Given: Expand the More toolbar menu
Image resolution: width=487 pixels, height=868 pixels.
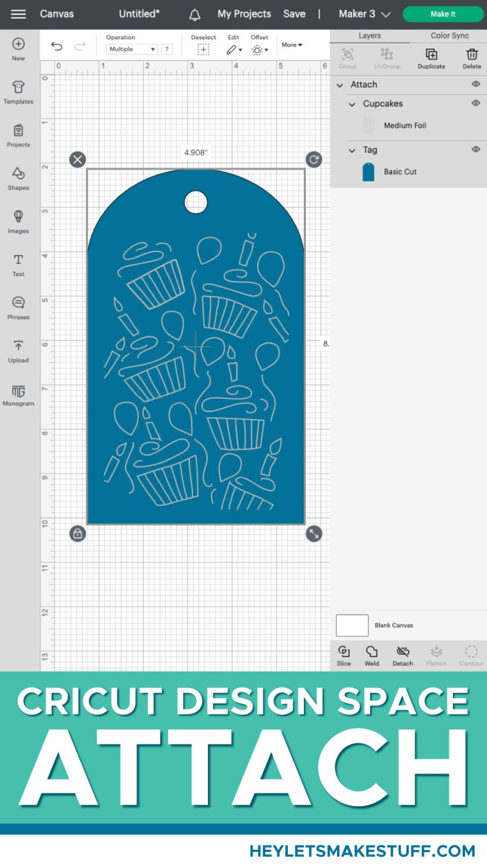Looking at the screenshot, I should [x=292, y=45].
